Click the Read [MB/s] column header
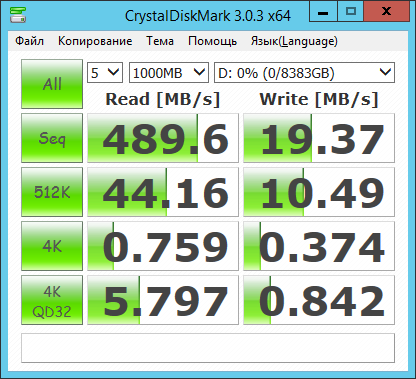416x379 pixels. (x=163, y=99)
